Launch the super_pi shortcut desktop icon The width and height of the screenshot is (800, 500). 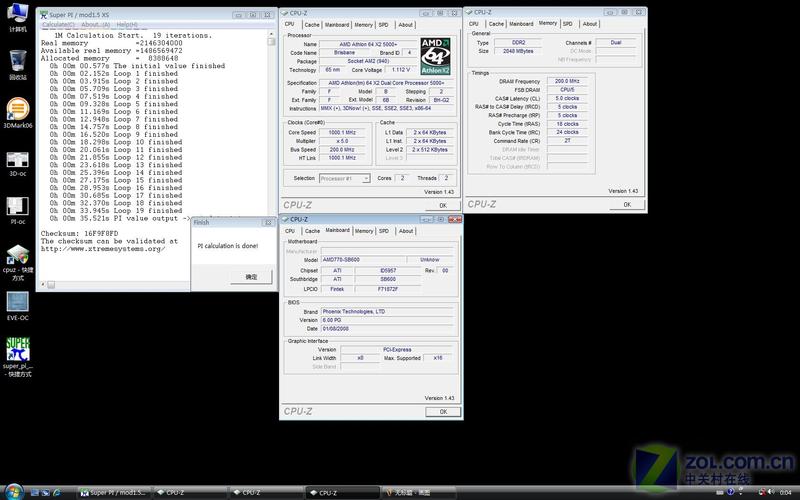click(x=18, y=357)
